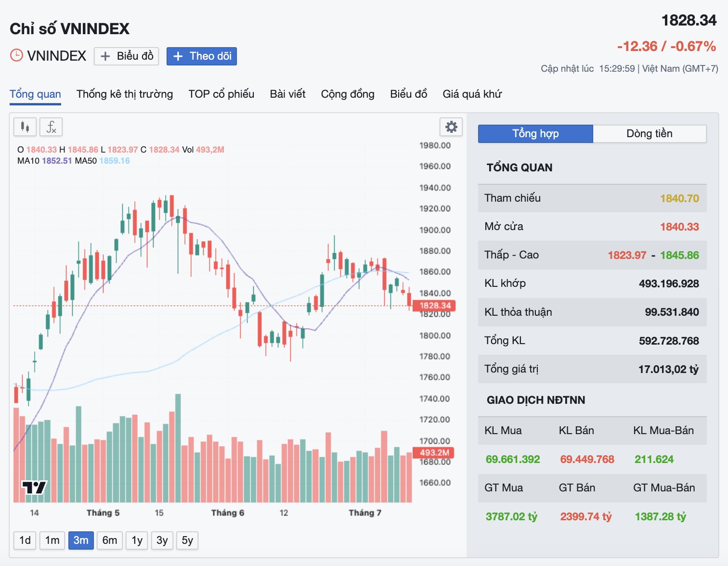Open the candlestick chart type selector
728x566 pixels.
pyautogui.click(x=25, y=127)
